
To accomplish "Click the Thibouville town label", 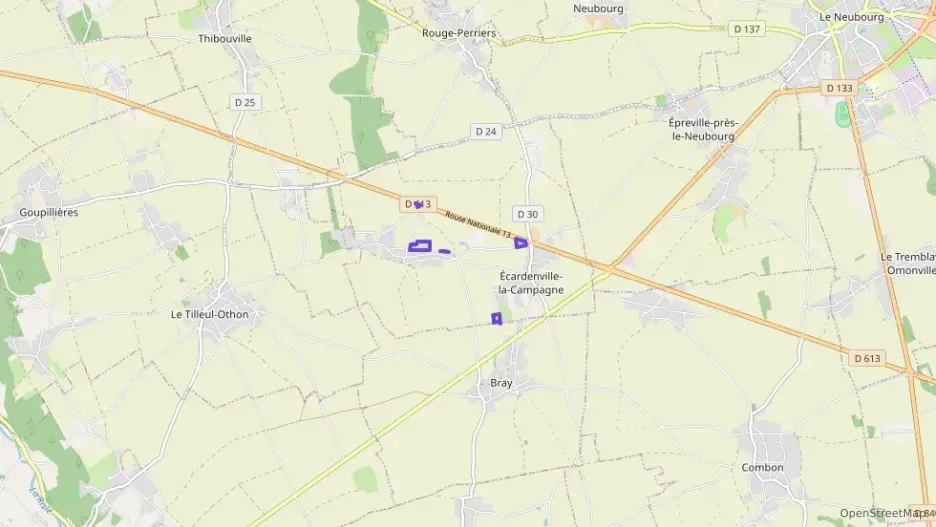I will [x=225, y=39].
